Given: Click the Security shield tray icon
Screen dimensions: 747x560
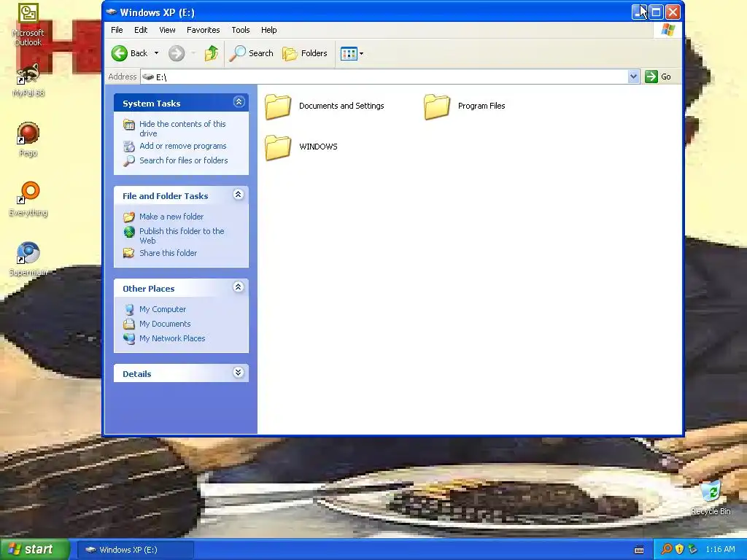Looking at the screenshot, I should click(x=679, y=550).
